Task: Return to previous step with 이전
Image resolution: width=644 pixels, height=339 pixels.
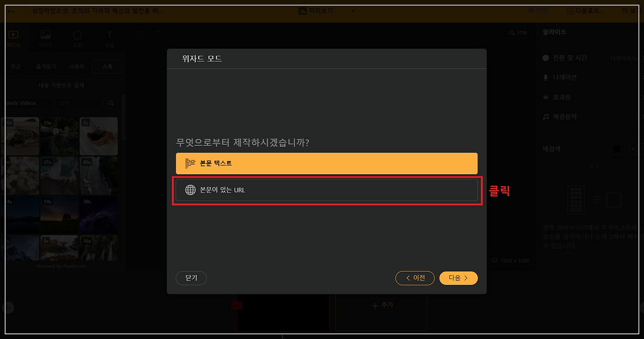Action: [x=415, y=278]
